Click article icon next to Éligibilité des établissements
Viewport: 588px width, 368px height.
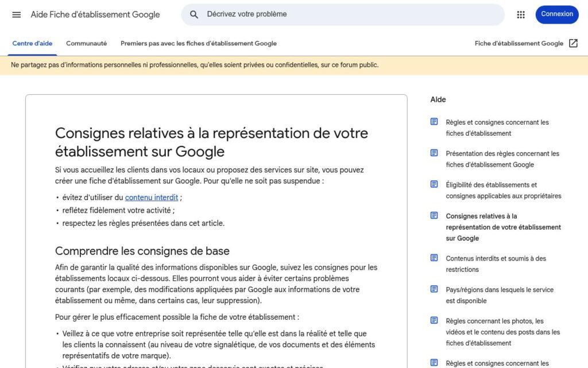pos(434,184)
